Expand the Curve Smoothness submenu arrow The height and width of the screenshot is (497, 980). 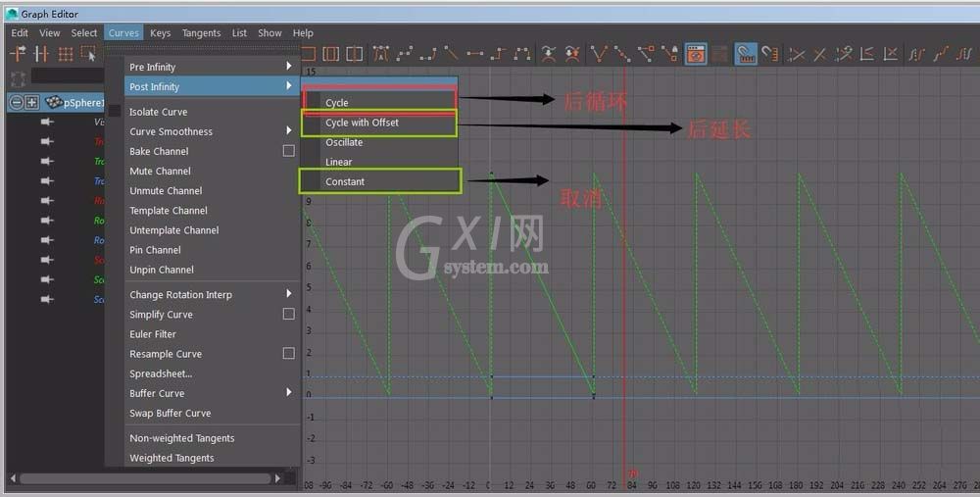click(x=289, y=130)
